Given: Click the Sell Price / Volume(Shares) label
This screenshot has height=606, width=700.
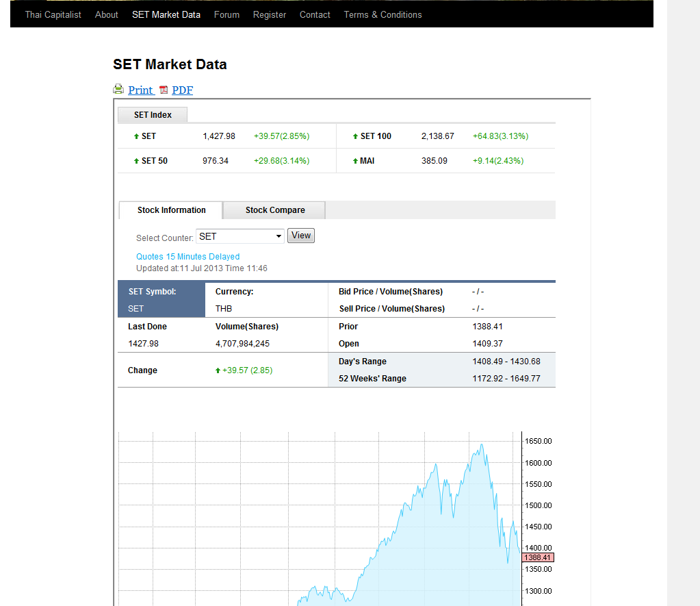Looking at the screenshot, I should 391,309.
